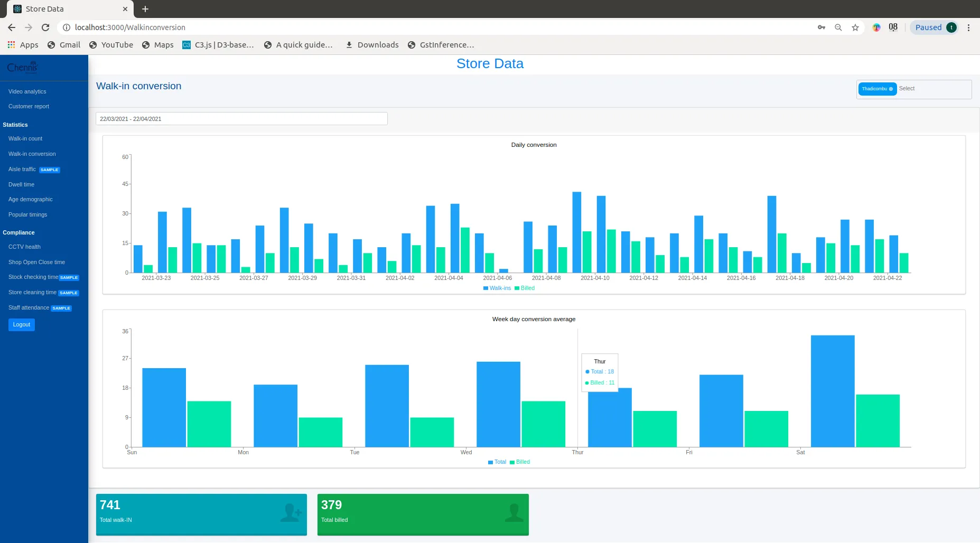Viewport: 980px width, 543px height.
Task: Toggle the Total series in weekday conversion legend
Action: (497, 462)
